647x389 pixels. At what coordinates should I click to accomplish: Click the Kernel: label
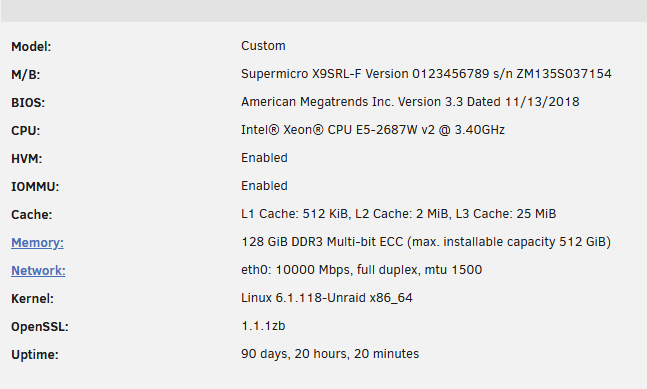(x=33, y=299)
